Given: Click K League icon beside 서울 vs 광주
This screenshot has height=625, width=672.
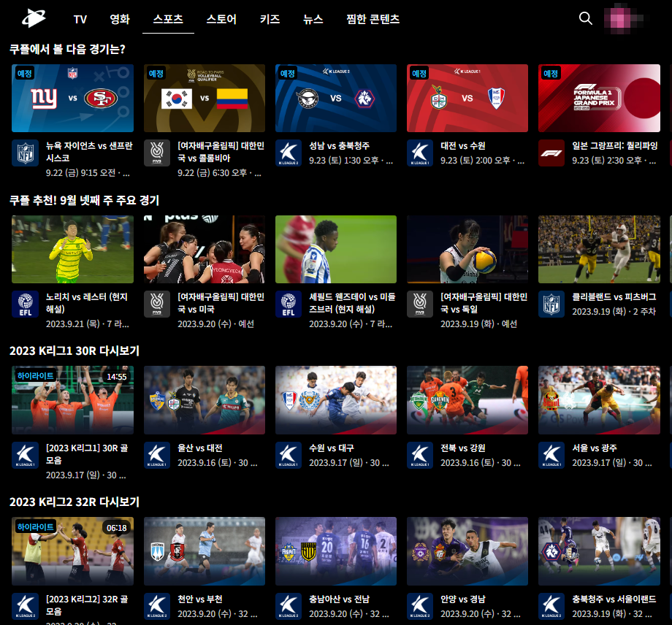Looking at the screenshot, I should click(x=551, y=456).
